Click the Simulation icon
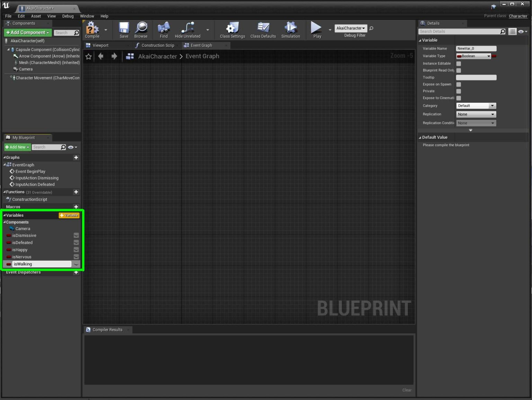Image resolution: width=532 pixels, height=400 pixels. click(291, 28)
